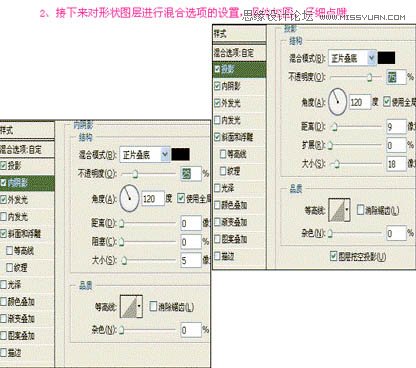Enable 光泽 checkbox in right dialog
Viewport: 416px width, 368px height.
[x=217, y=188]
